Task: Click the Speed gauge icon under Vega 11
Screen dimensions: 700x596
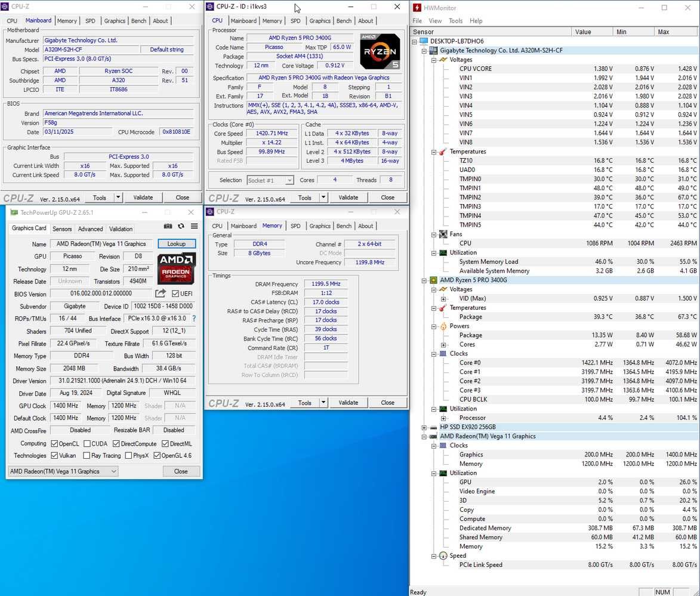Action: 443,556
